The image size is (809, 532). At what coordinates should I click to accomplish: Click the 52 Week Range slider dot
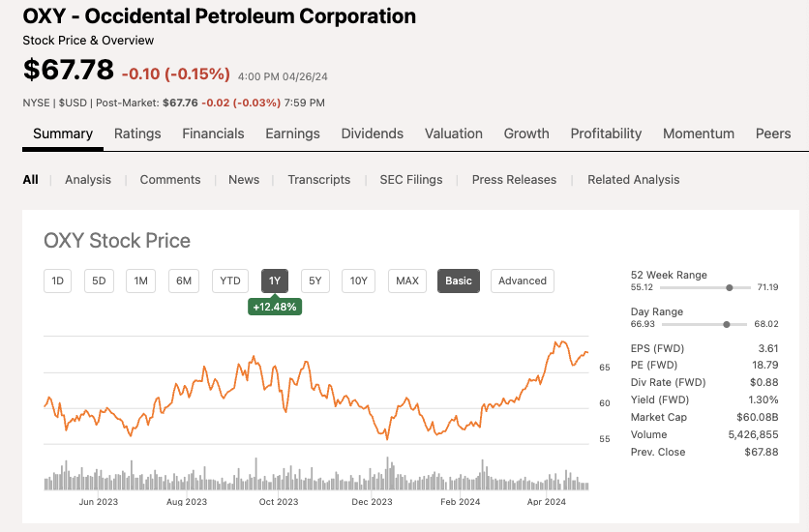730,287
